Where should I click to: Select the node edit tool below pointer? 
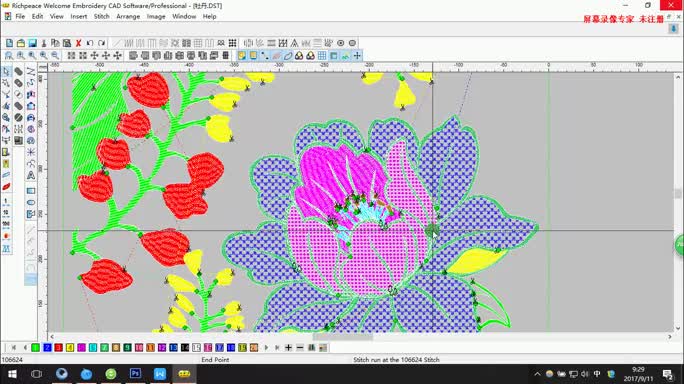pyautogui.click(x=6, y=83)
